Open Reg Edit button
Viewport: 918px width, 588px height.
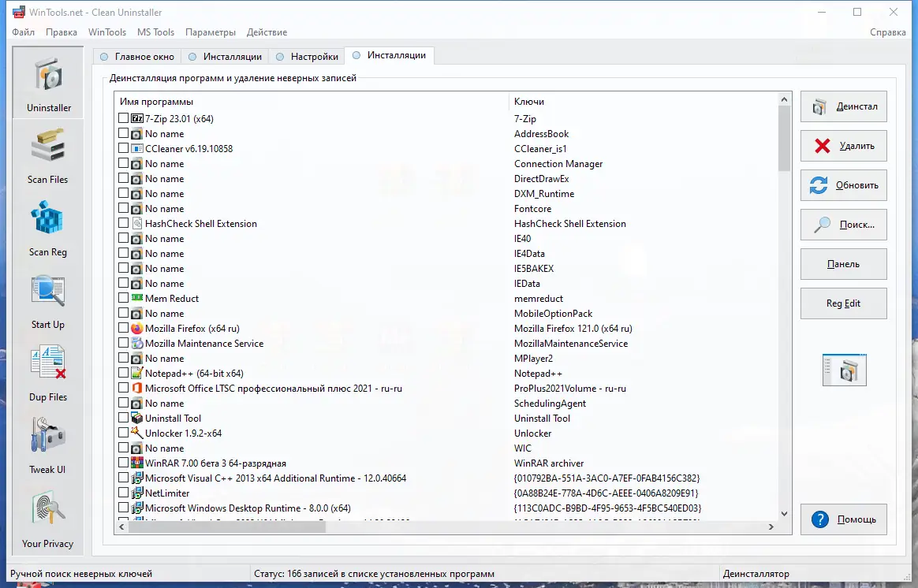click(x=844, y=303)
